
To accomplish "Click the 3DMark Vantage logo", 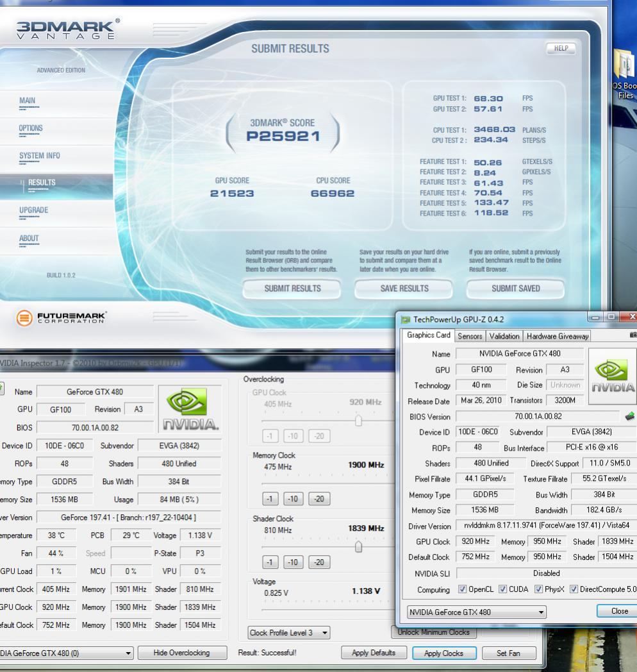I will (x=68, y=29).
